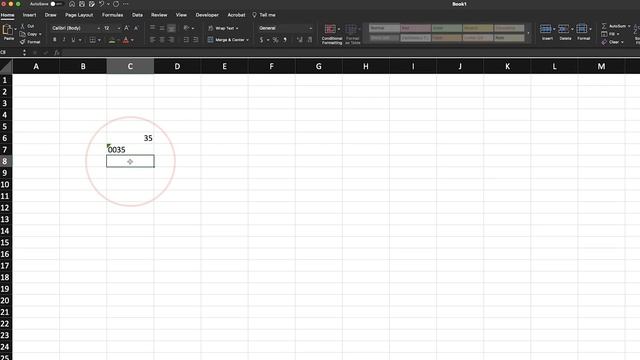Screen dimensions: 640x360
Task: Open the Data ribbon tab
Action: pos(138,15)
